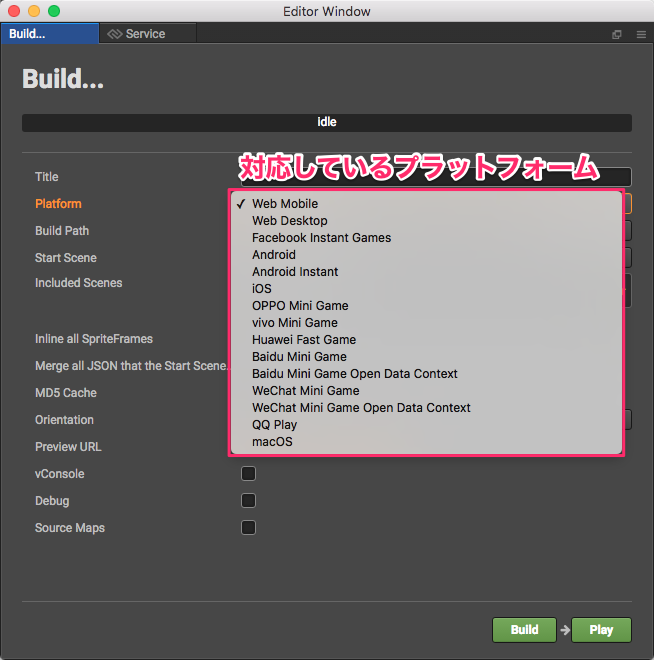This screenshot has width=654, height=660.
Task: Click the Inline all SpriteFrames label
Action: point(94,339)
